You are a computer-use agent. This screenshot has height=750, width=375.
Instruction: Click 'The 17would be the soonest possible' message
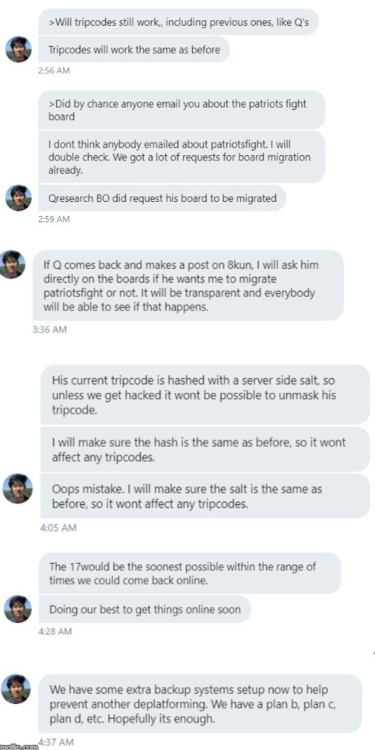[x=190, y=573]
